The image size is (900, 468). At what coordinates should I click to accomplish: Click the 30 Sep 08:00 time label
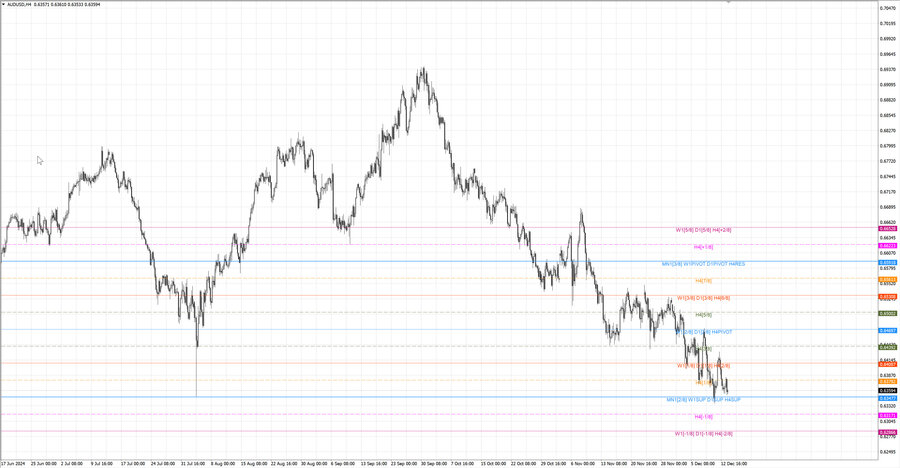(435, 463)
